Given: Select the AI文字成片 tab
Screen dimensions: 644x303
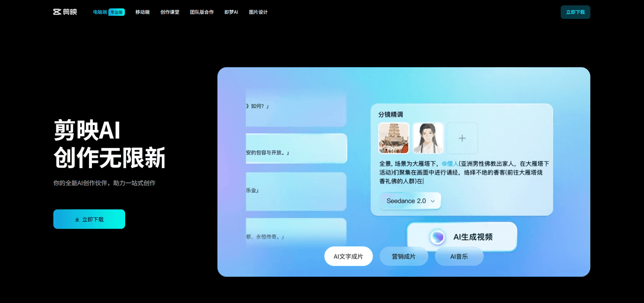Looking at the screenshot, I should (349, 256).
